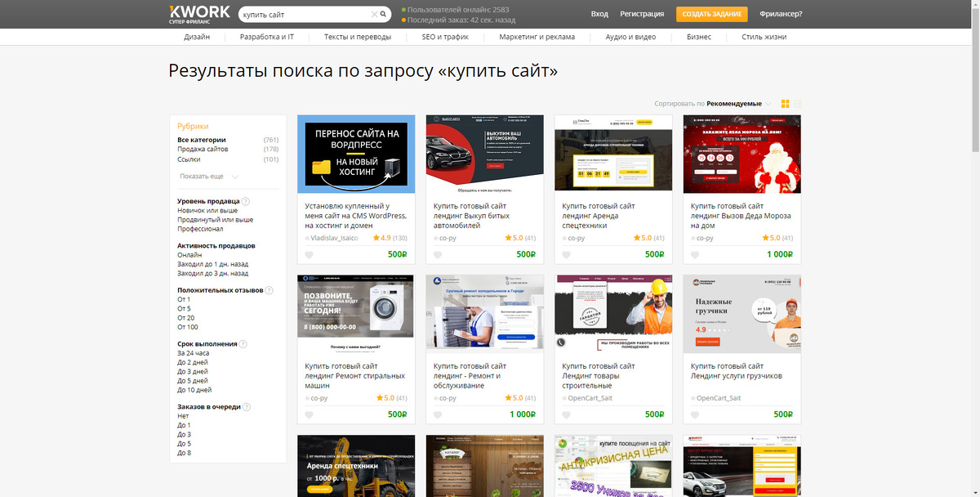Select Продажа сайтов category
Viewport: 980px width, 497px height.
203,150
